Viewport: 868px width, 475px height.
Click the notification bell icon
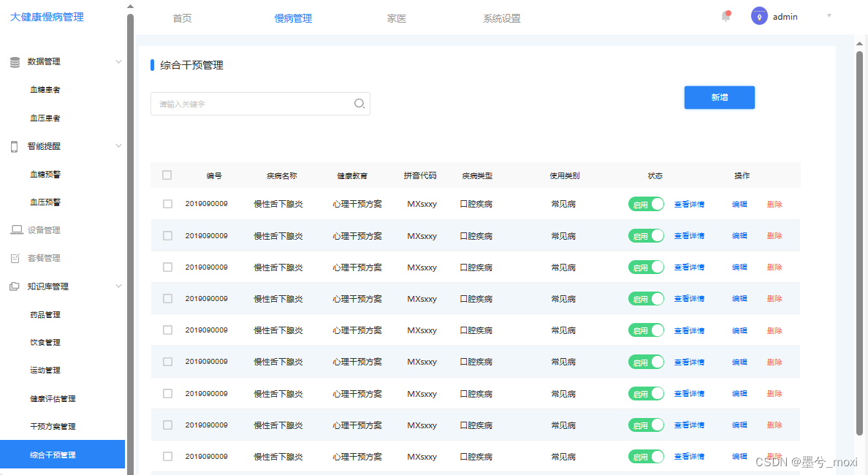(x=726, y=17)
